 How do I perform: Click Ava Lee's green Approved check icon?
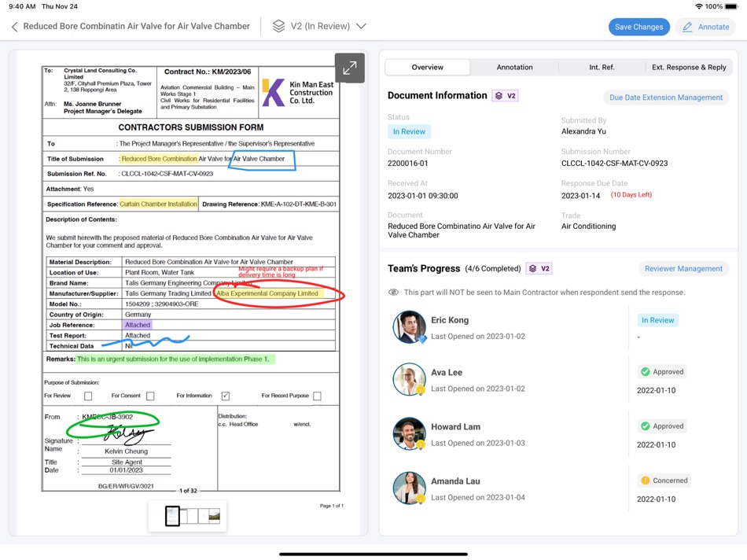[x=645, y=372]
